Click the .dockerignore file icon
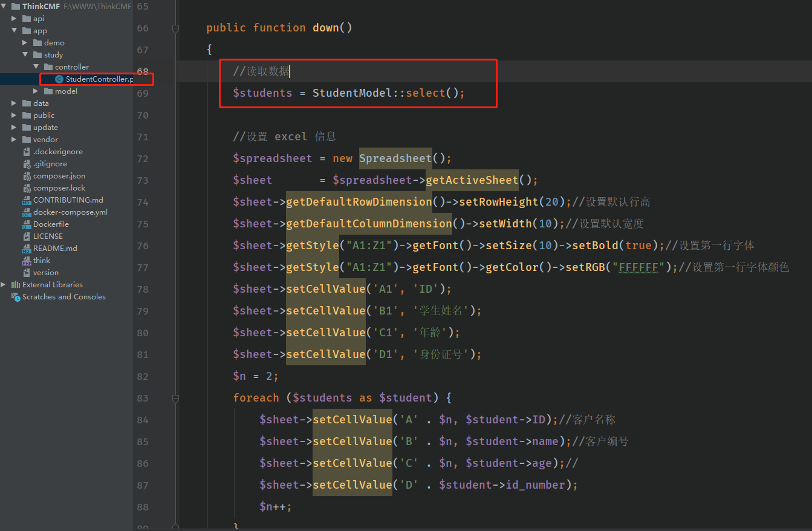 pyautogui.click(x=27, y=152)
